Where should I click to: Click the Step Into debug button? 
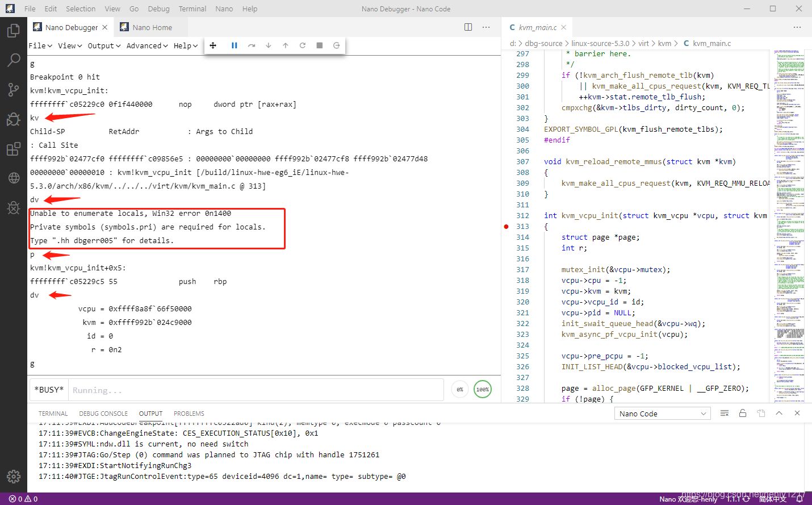click(268, 45)
